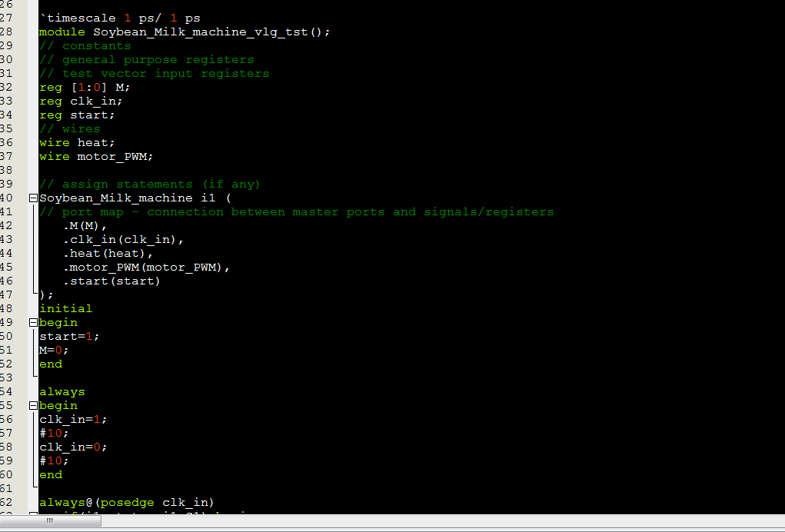The height and width of the screenshot is (532, 785).
Task: Click the 'reg [1:0] M;' declaration
Action: pos(85,88)
